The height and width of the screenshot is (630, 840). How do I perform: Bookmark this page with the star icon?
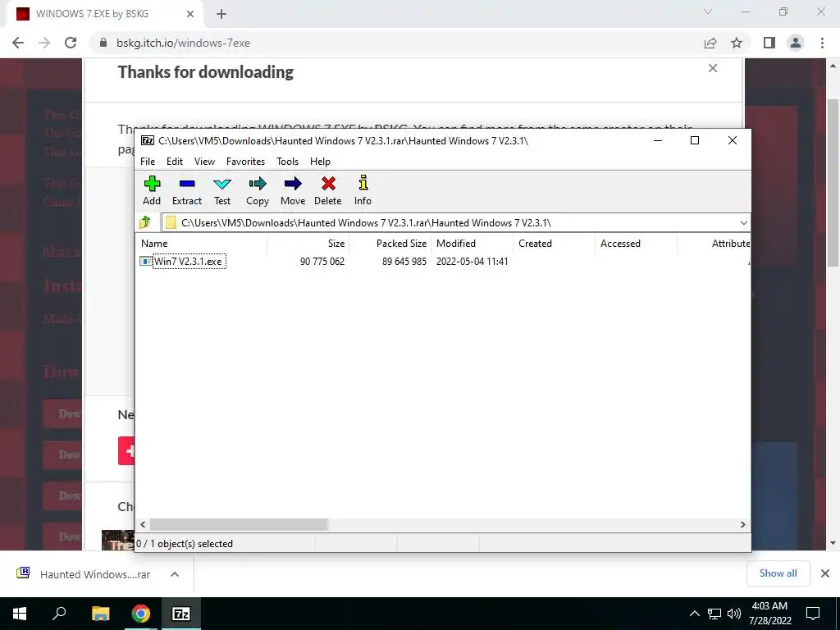tap(737, 43)
